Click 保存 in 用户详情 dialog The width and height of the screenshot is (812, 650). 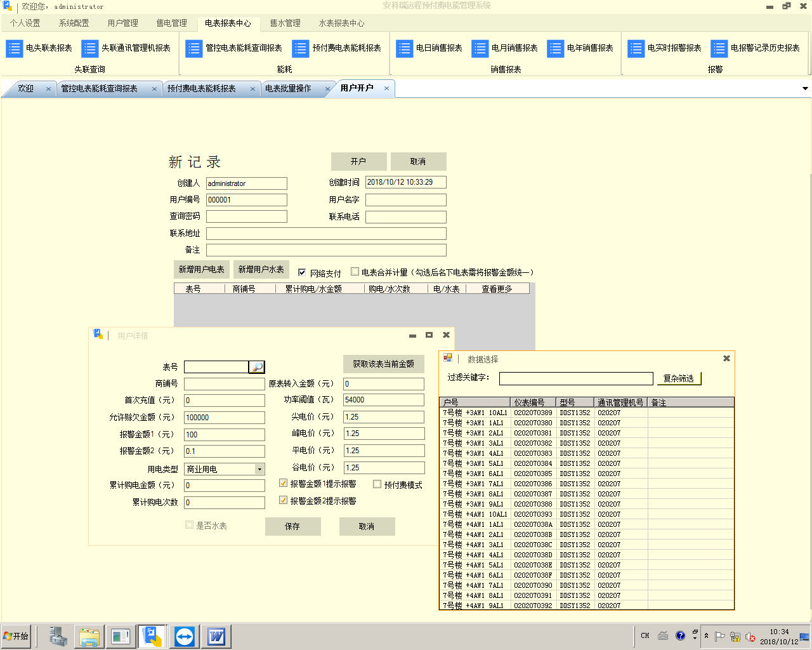292,526
